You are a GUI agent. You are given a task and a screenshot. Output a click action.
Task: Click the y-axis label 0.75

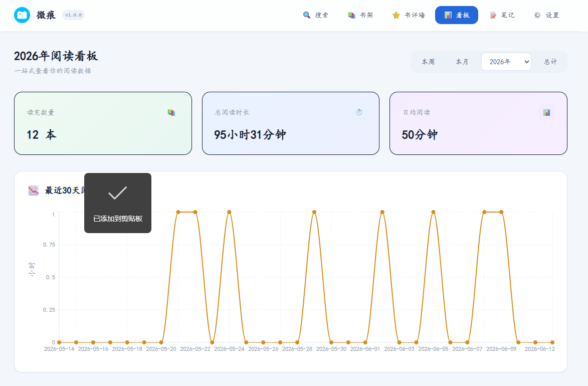coord(49,245)
